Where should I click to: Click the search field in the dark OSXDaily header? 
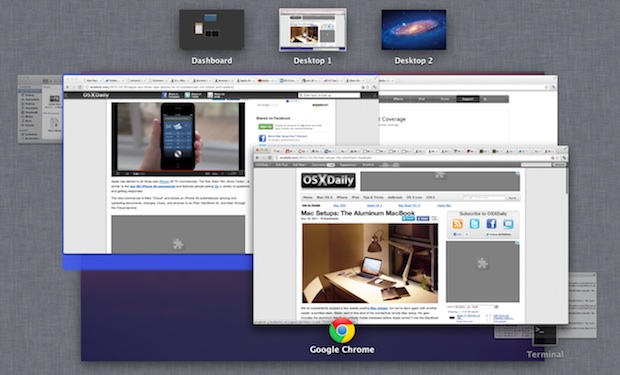329,95
